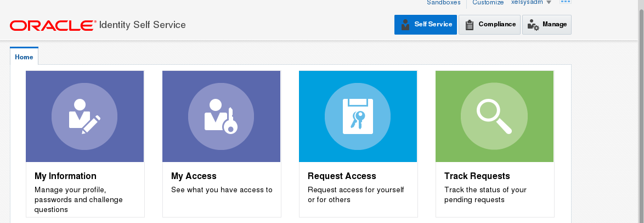Click the clipboard icon on Compliance
The width and height of the screenshot is (644, 223).
point(470,25)
